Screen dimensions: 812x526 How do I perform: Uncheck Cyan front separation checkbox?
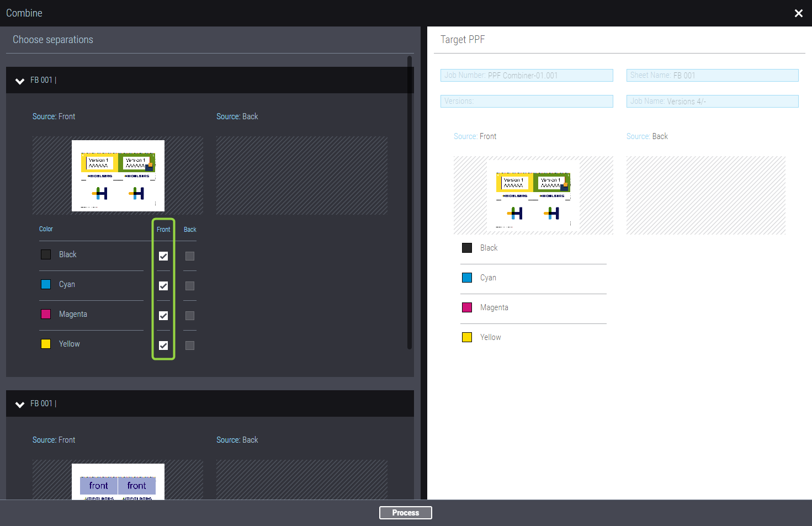coord(163,286)
